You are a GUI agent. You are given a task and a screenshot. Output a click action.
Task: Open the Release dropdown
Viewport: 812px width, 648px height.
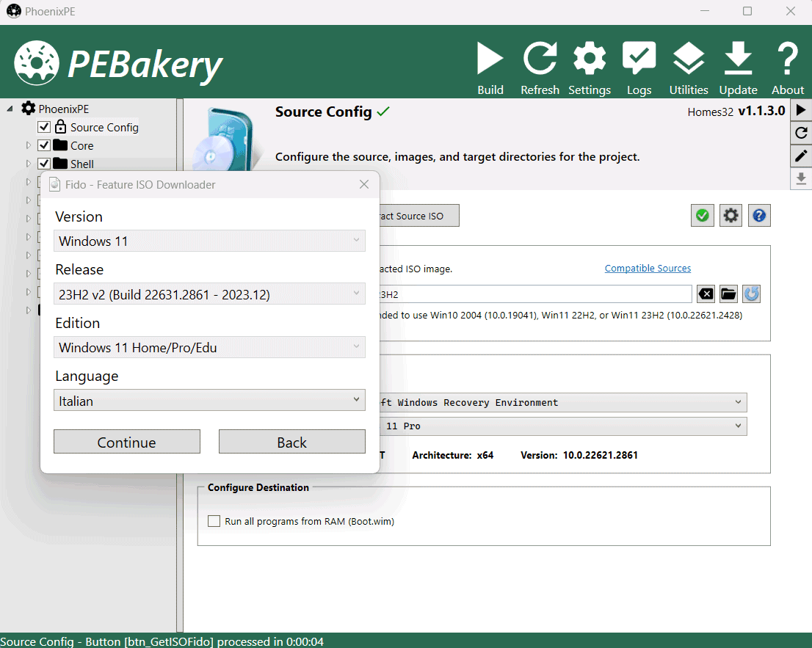(209, 294)
